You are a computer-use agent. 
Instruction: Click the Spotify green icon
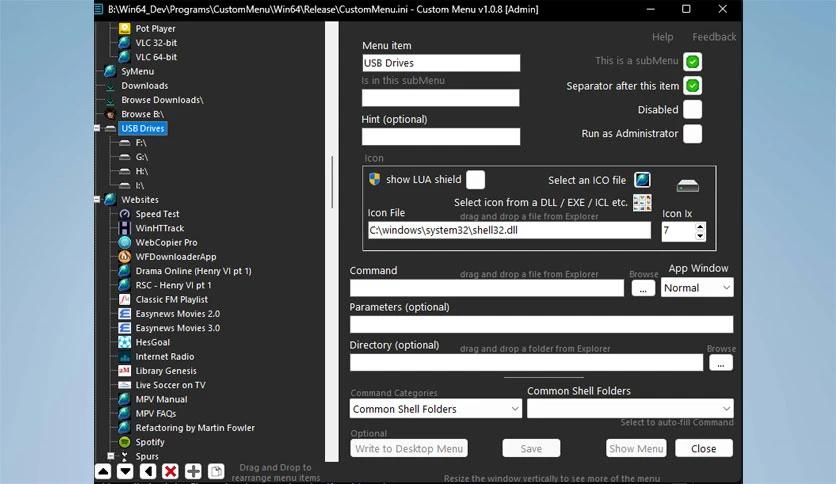[124, 442]
